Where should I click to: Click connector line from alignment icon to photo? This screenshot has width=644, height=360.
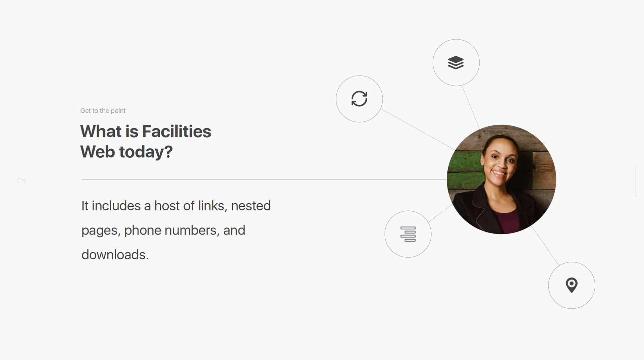[440, 213]
